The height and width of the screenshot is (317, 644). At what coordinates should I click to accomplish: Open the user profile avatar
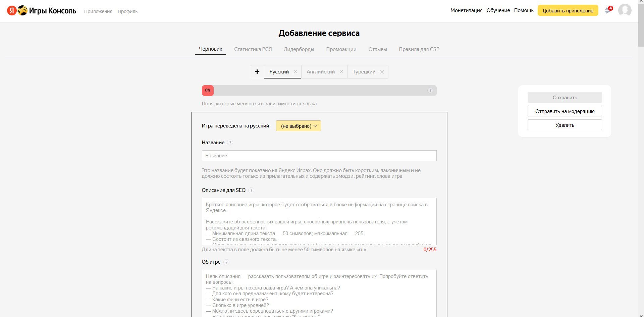point(625,10)
